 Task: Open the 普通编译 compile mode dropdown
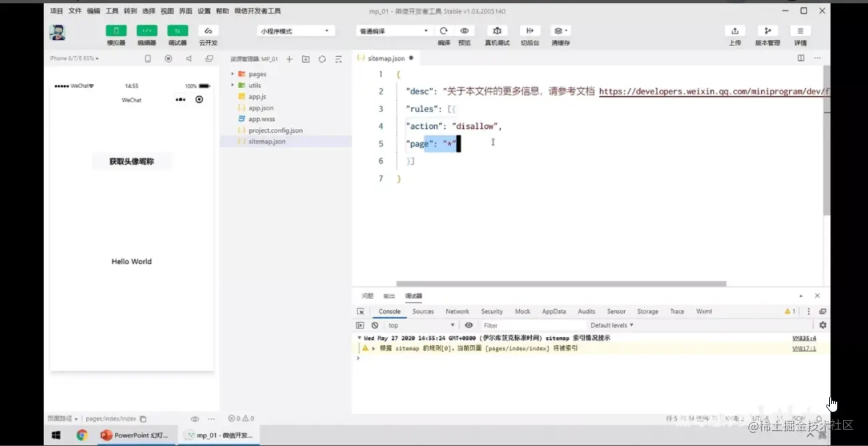394,31
